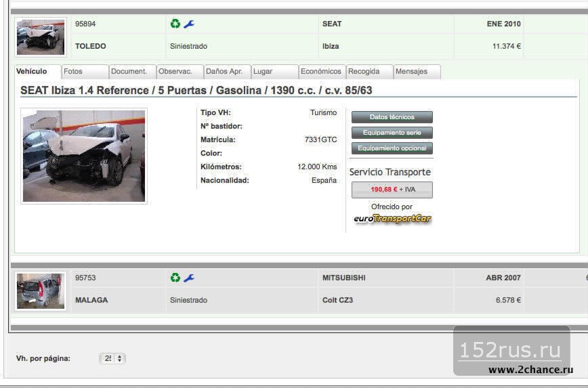Image resolution: width=588 pixels, height=388 pixels.
Task: Click the blue wrench icon in row 95753
Action: (189, 278)
